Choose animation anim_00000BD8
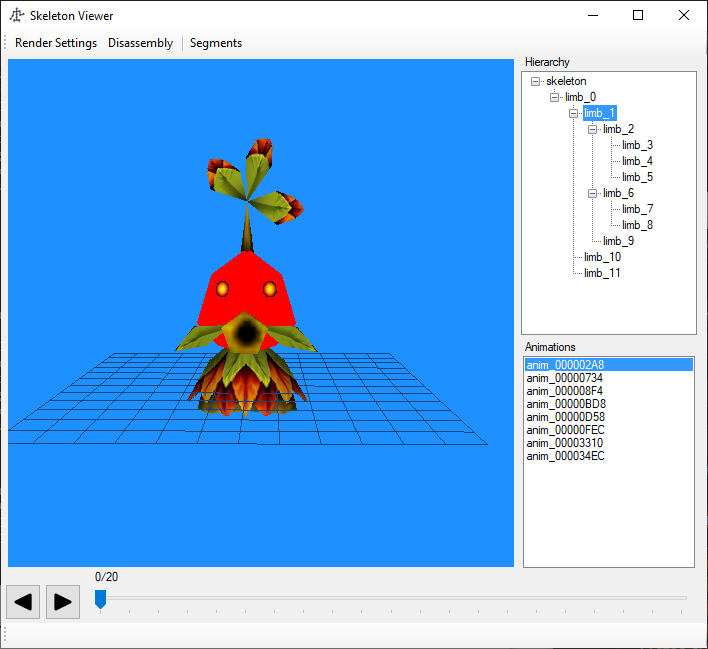Screen dimensions: 708x649 (x=609, y=404)
